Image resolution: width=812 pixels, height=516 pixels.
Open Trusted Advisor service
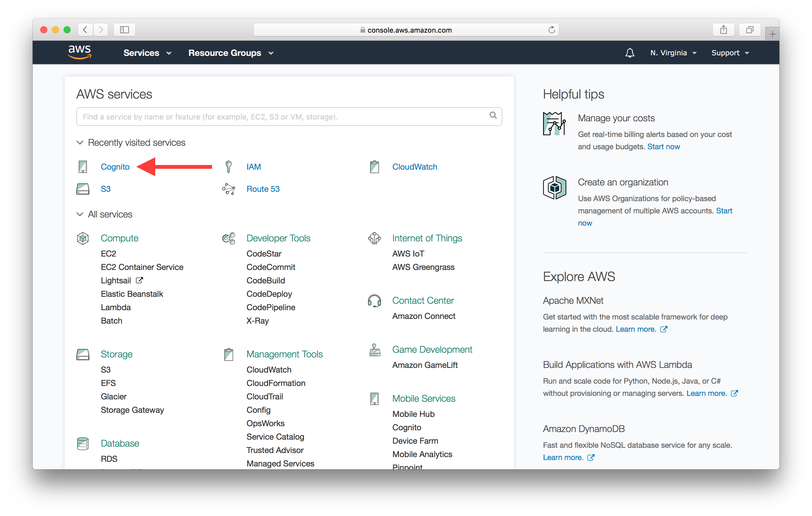(275, 450)
